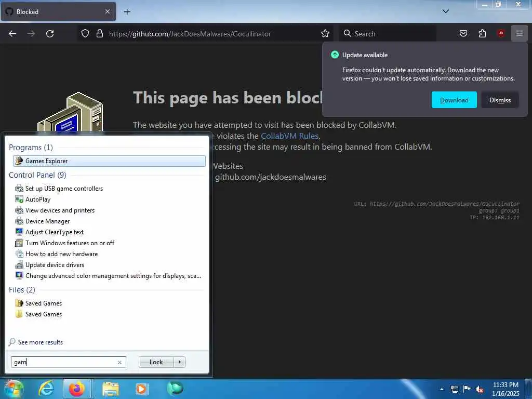Click the Windows Start orb
Screen dimensions: 532x399
coord(14,389)
